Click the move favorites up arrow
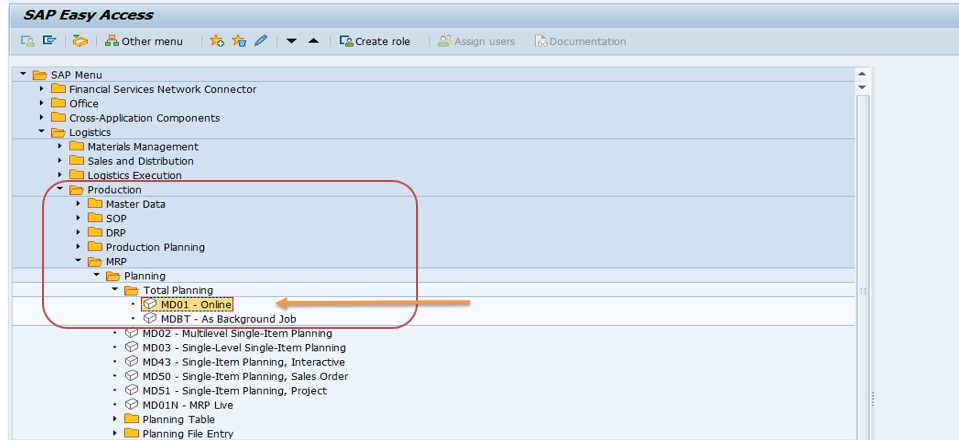 point(314,41)
